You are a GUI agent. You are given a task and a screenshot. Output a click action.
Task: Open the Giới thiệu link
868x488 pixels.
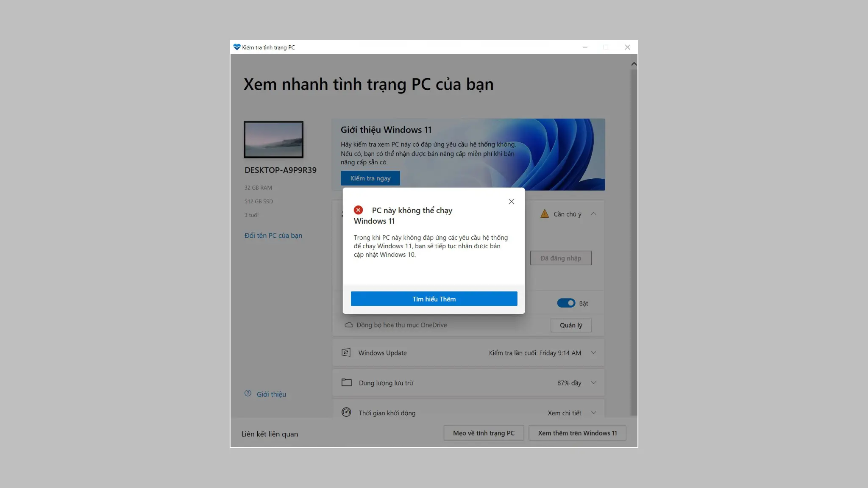coord(271,394)
